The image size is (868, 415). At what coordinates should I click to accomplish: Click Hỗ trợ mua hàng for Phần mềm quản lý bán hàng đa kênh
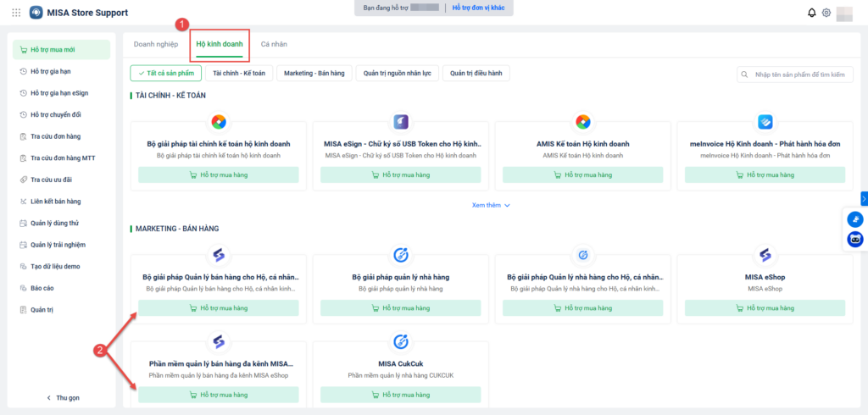[219, 395]
